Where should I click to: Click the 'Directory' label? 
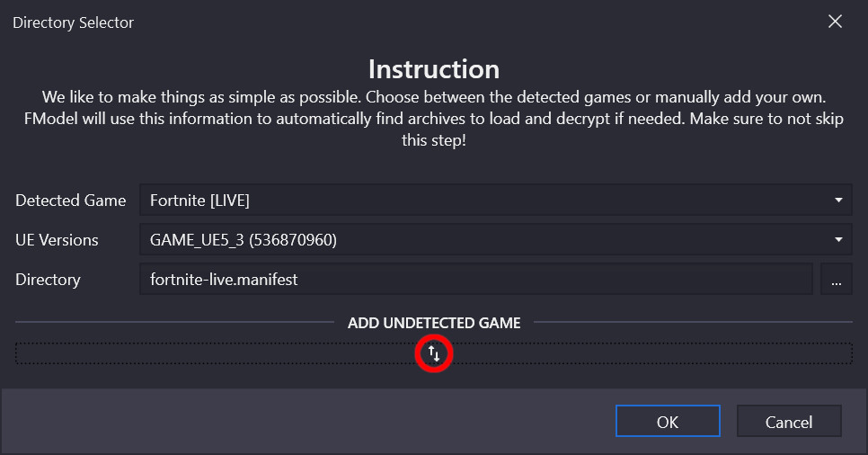pyautogui.click(x=48, y=280)
